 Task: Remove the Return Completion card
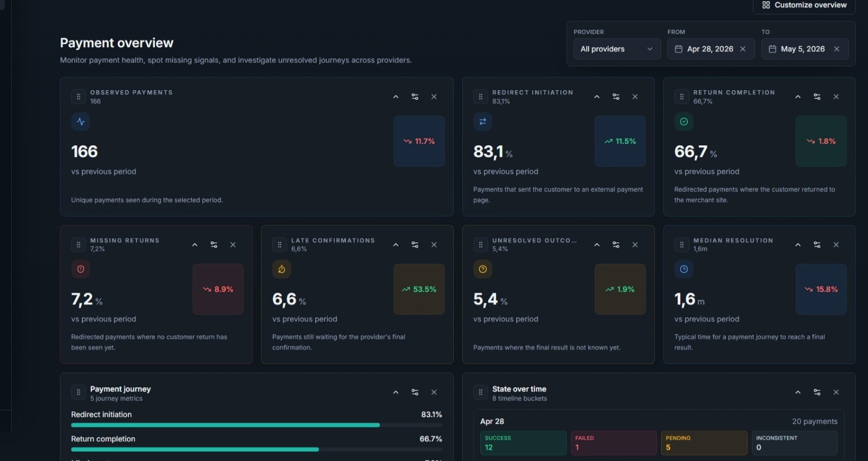pyautogui.click(x=836, y=97)
